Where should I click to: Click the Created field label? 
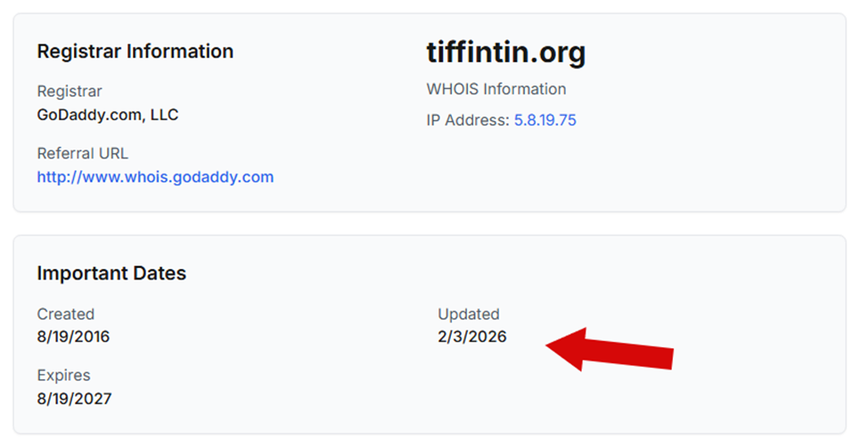pos(65,313)
